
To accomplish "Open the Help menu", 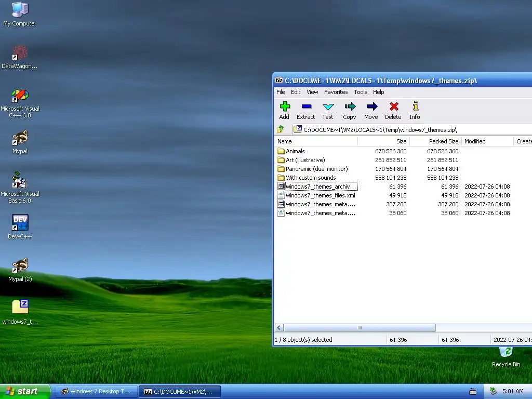I will 378,92.
